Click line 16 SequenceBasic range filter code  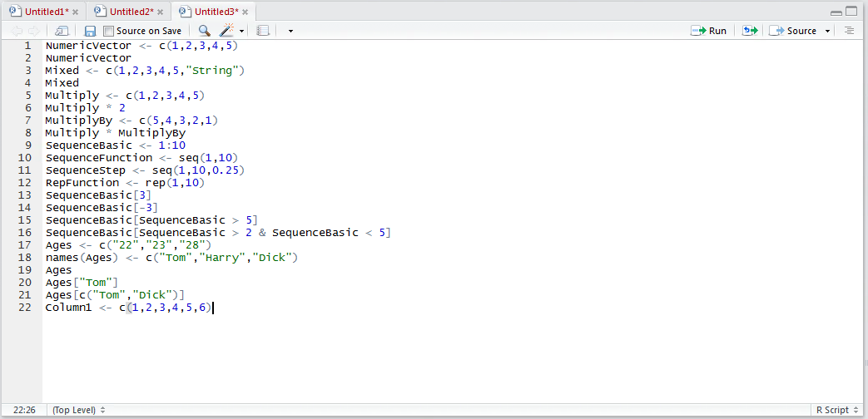tap(219, 233)
